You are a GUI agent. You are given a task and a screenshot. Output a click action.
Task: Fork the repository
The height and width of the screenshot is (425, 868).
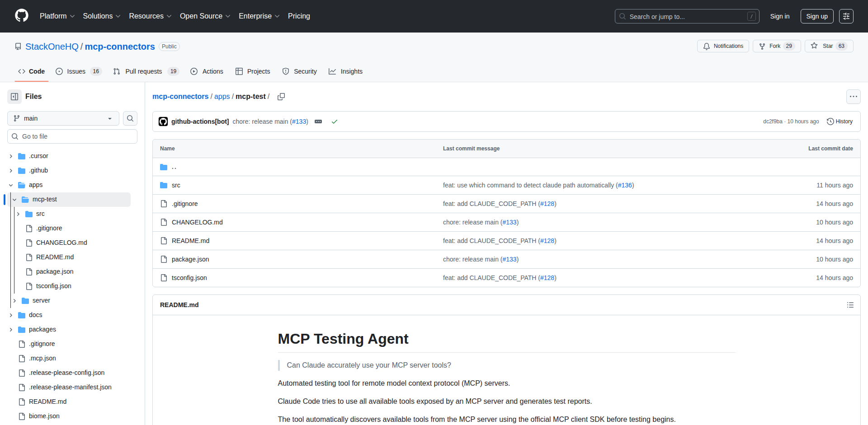click(777, 46)
